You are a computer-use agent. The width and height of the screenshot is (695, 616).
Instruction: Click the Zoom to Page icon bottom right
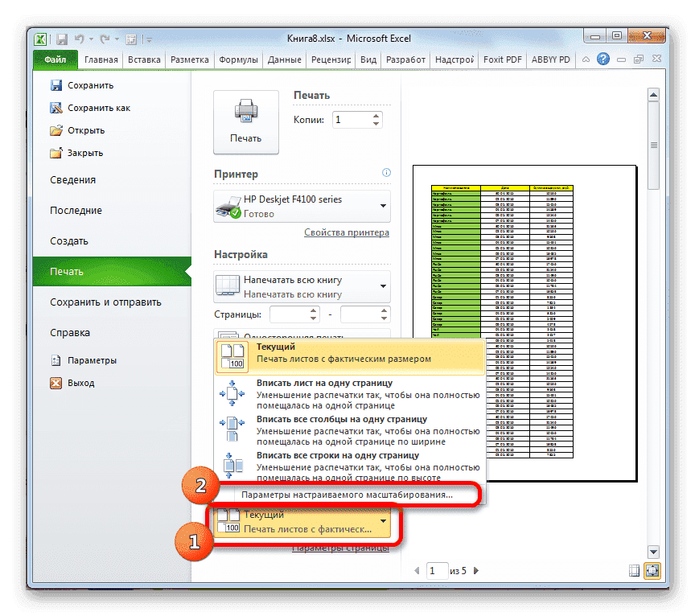[x=652, y=571]
